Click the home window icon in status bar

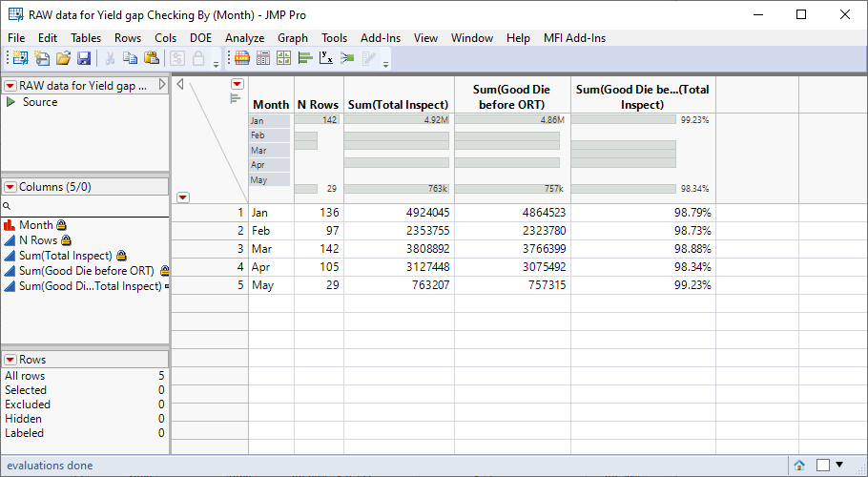click(799, 466)
